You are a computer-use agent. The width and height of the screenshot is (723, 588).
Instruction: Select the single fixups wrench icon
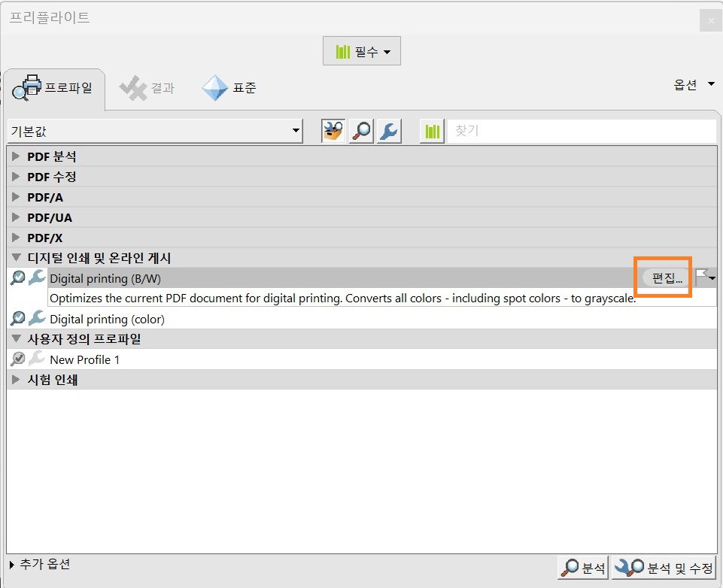[x=389, y=132]
